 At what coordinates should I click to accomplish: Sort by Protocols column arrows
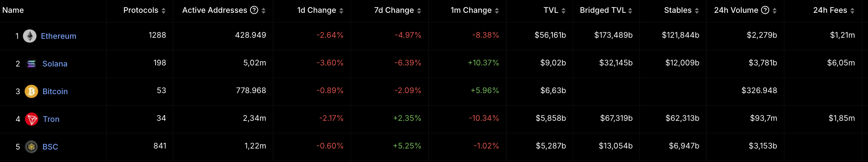164,11
